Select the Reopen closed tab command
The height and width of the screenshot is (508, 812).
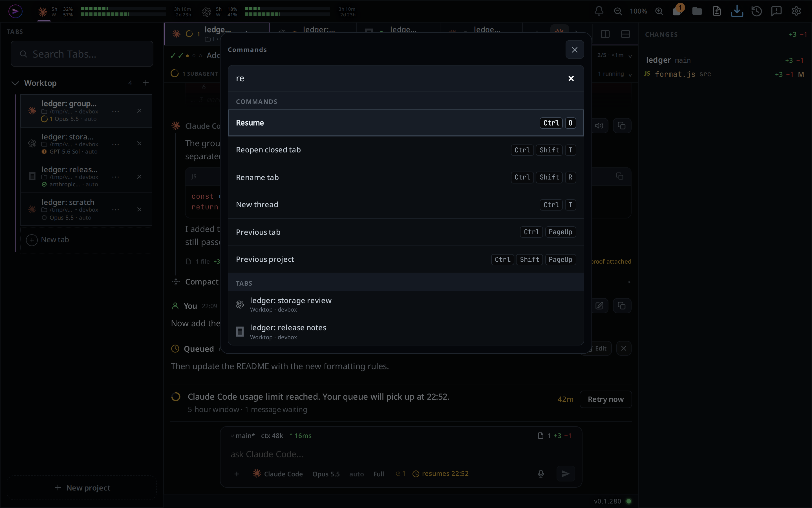[406, 150]
